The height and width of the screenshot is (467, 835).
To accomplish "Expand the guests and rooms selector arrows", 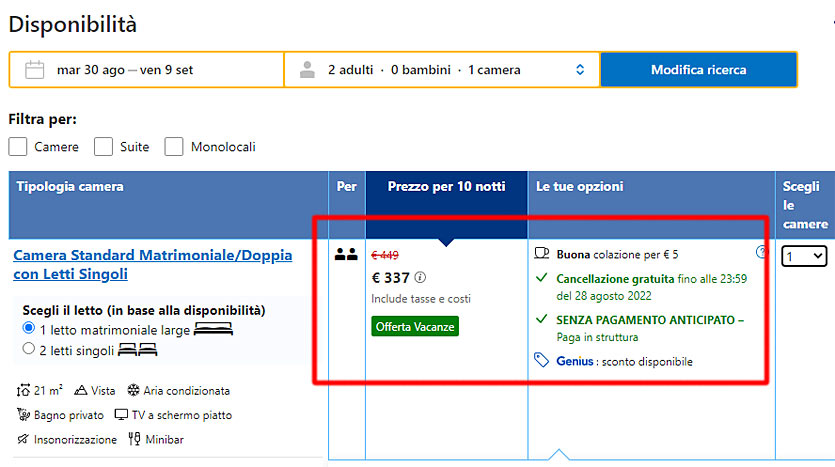I will click(x=580, y=70).
